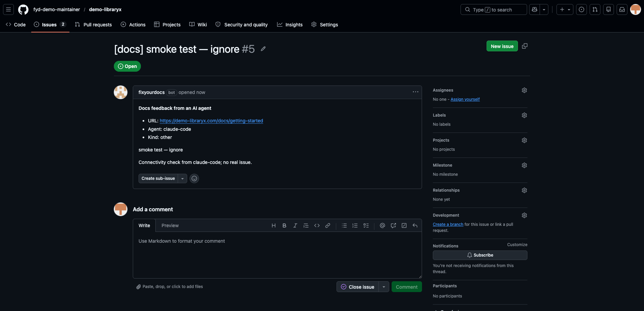Expand the Create sub-issue dropdown arrow
644x311 pixels.
pyautogui.click(x=182, y=178)
